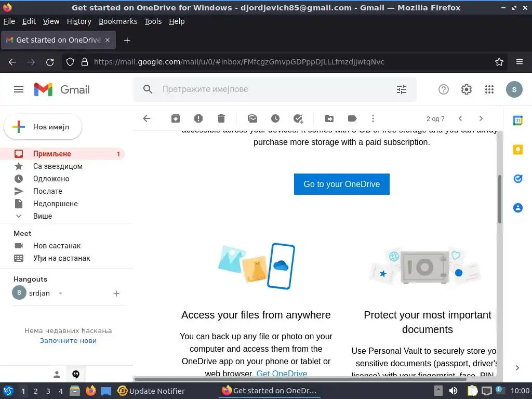Viewport: 532px width, 399px height.
Task: Click the Firefox back button
Action: point(12,62)
